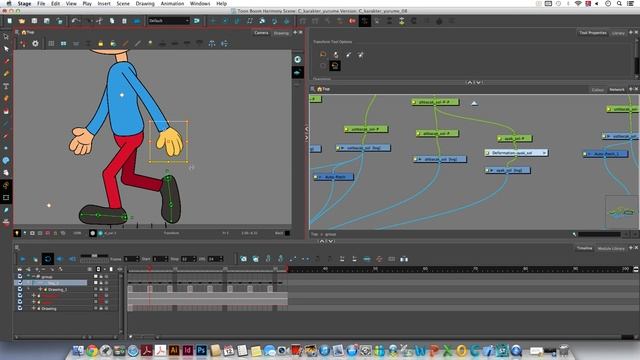Toggle the enable checkbox of selected peg layer
This screenshot has height=360, width=640.
click(20, 282)
